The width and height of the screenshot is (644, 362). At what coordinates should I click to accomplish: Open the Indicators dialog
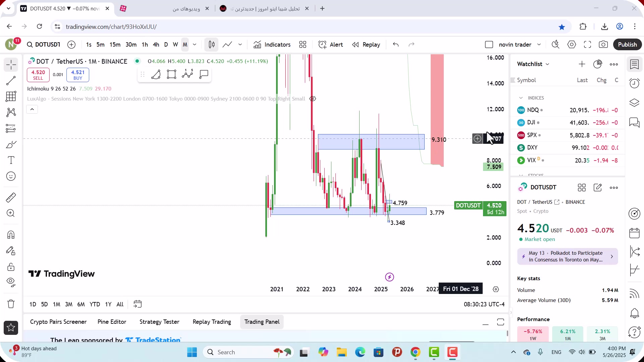pyautogui.click(x=272, y=45)
